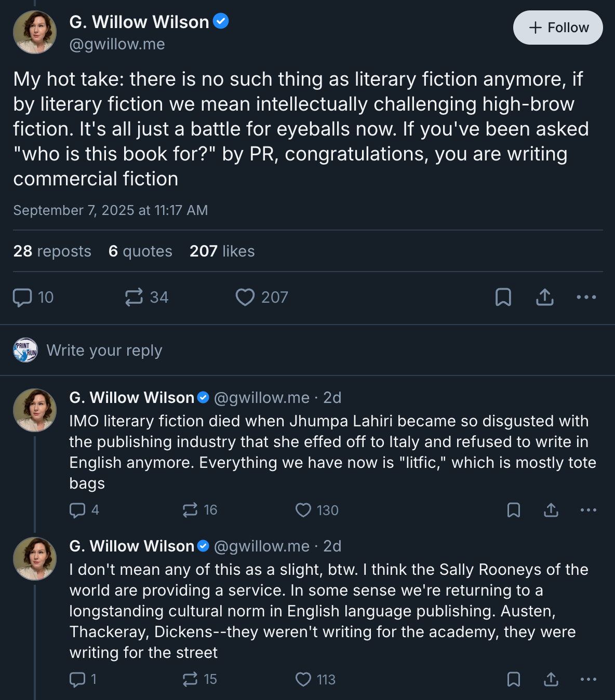Repost the Jhumpa Lahiri reply
The height and width of the screenshot is (700, 615).
(190, 510)
